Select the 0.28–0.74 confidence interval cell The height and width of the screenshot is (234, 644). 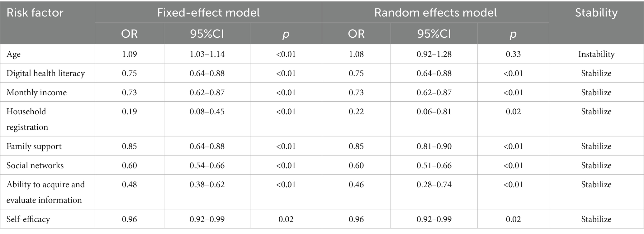tap(434, 184)
